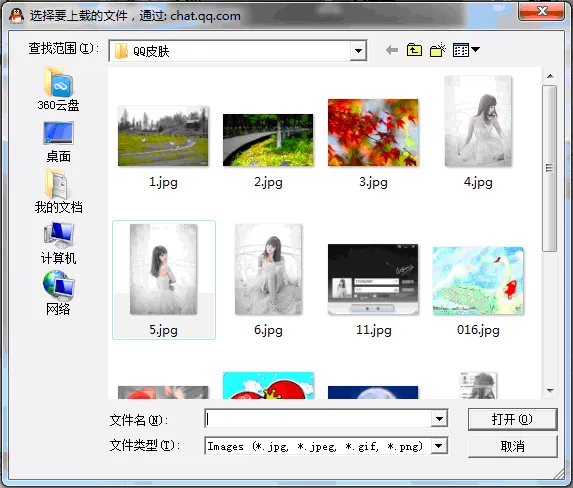This screenshot has height=488, width=573.
Task: Click the 3.jpg file name
Action: 373,182
